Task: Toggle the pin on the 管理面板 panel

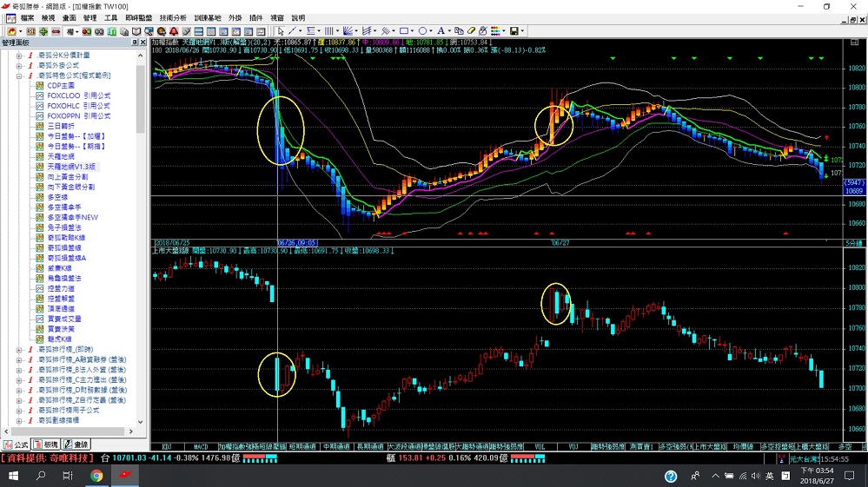Action: click(x=134, y=43)
